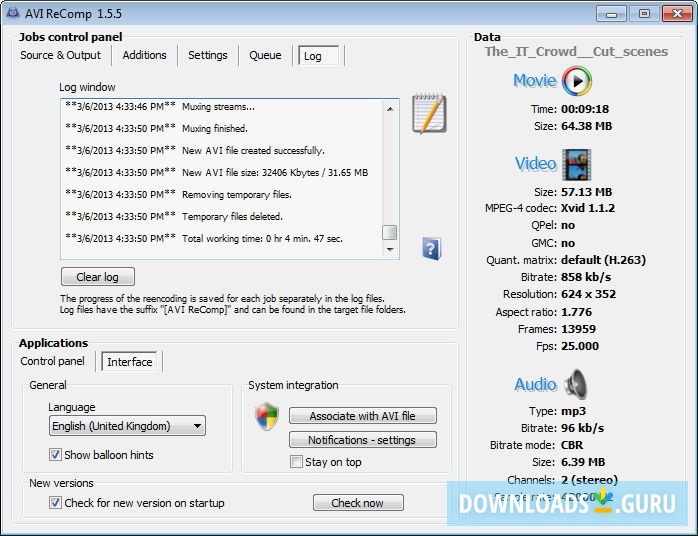Open the Settings tab

point(207,55)
